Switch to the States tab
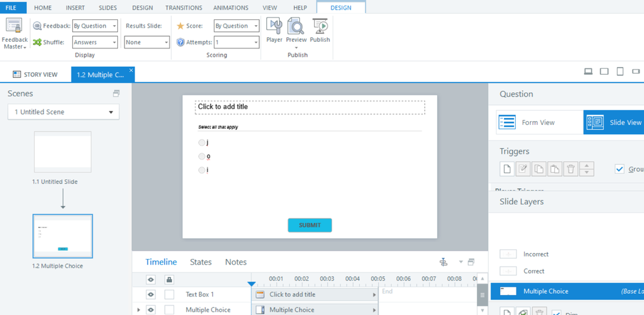The width and height of the screenshot is (644, 315). [x=201, y=262]
